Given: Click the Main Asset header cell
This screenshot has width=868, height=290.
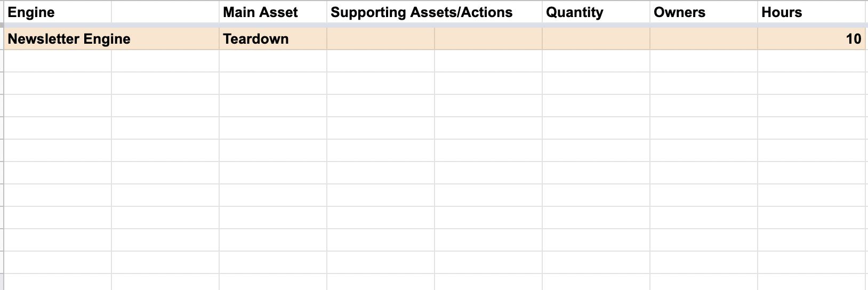Looking at the screenshot, I should click(272, 12).
